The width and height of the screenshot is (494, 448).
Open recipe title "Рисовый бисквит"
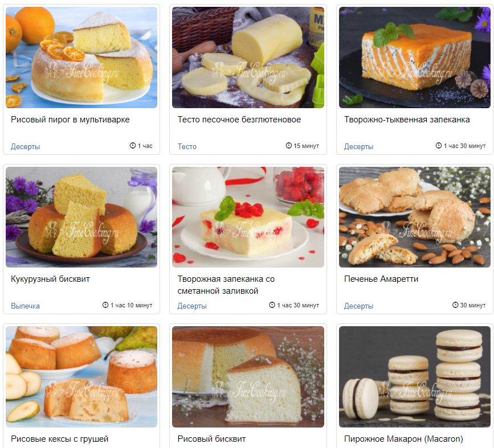click(x=211, y=438)
